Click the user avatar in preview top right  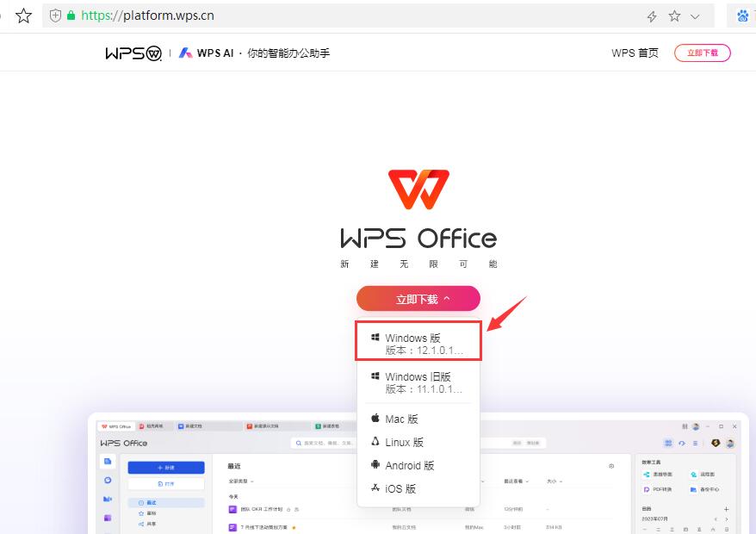pyautogui.click(x=730, y=443)
